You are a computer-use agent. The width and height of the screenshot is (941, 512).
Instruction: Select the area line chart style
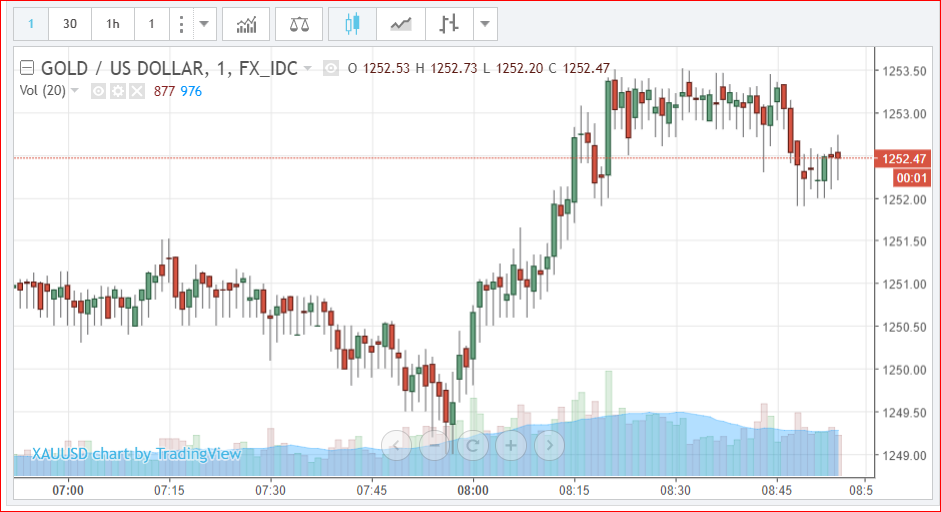pos(401,24)
